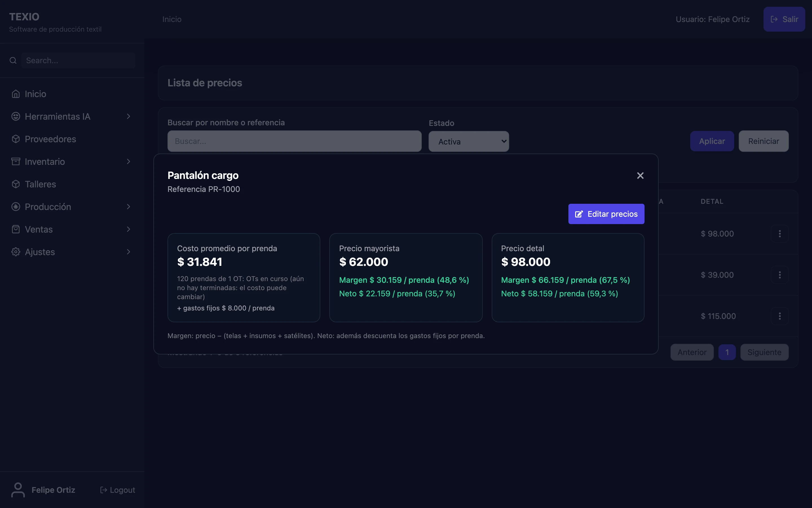Expand the Herramientas IA submenu chevron
This screenshot has width=812, height=508.
coord(129,116)
